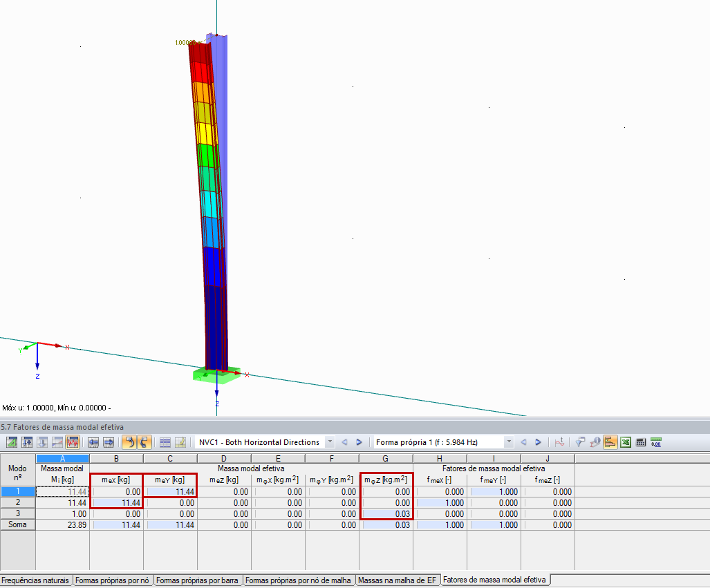This screenshot has height=588, width=710.
Task: Select Modo row 2 header
Action: pyautogui.click(x=18, y=502)
